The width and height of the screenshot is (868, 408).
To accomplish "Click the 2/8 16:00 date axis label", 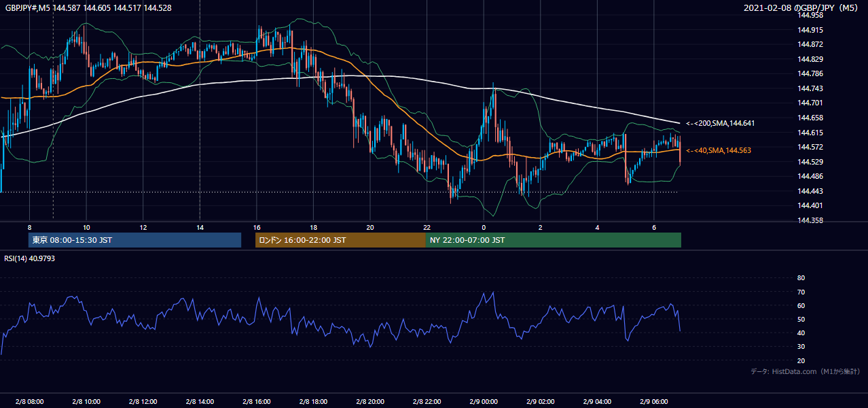I will [x=257, y=401].
